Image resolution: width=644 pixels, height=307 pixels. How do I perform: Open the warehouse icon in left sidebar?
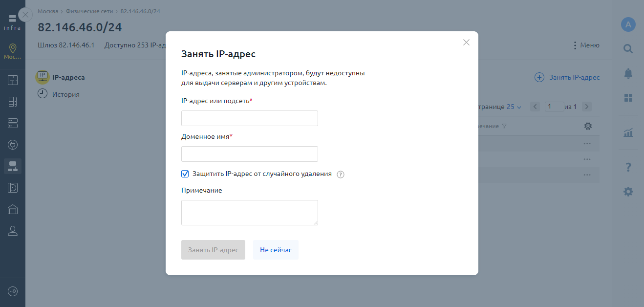tap(13, 209)
